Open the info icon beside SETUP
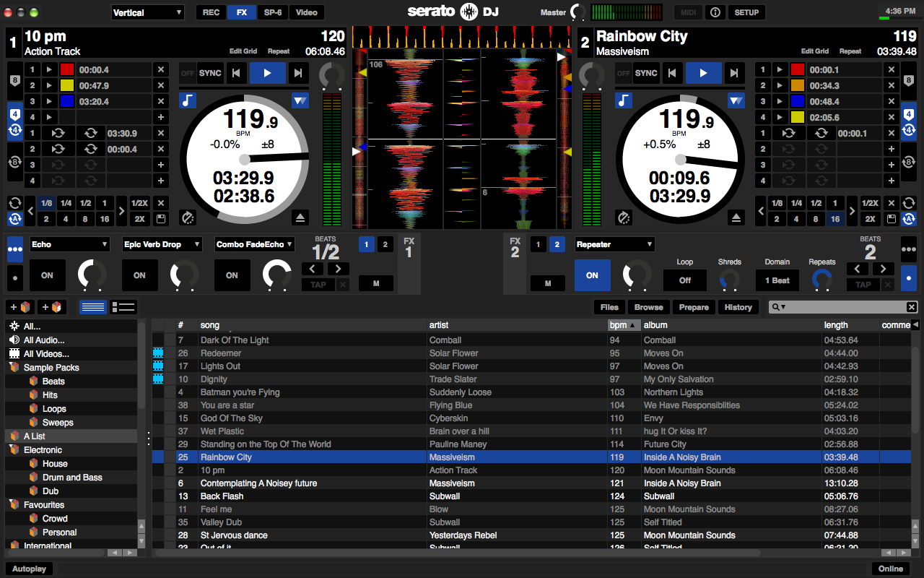The image size is (924, 578). click(x=715, y=12)
